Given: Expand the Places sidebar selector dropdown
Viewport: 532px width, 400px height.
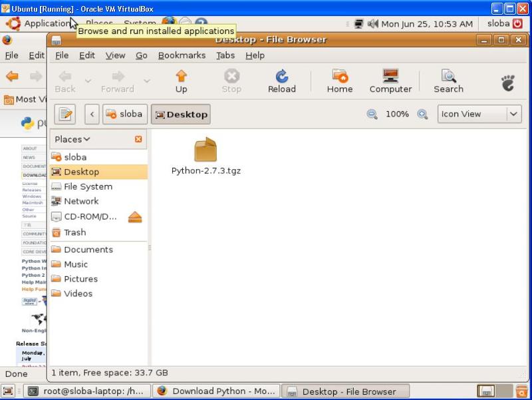Looking at the screenshot, I should 72,139.
